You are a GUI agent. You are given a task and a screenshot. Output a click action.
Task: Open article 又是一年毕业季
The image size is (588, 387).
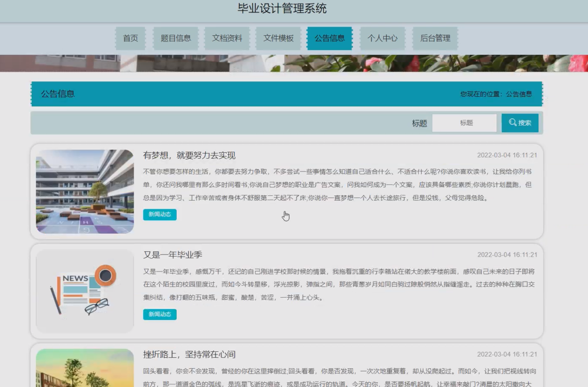point(173,255)
